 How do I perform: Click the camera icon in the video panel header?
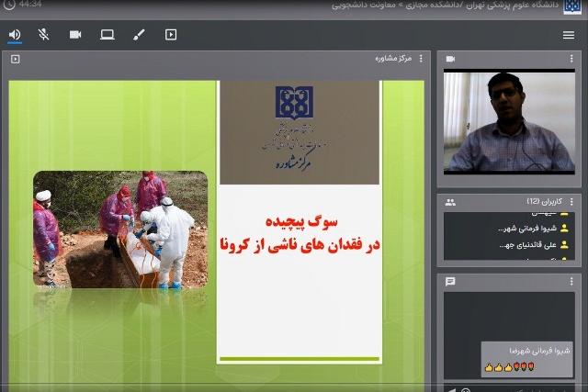tap(450, 59)
